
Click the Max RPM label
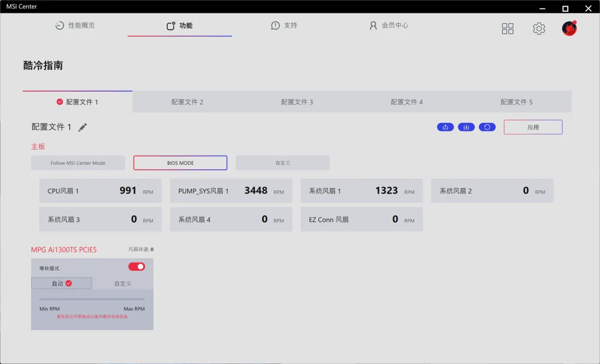[134, 309]
